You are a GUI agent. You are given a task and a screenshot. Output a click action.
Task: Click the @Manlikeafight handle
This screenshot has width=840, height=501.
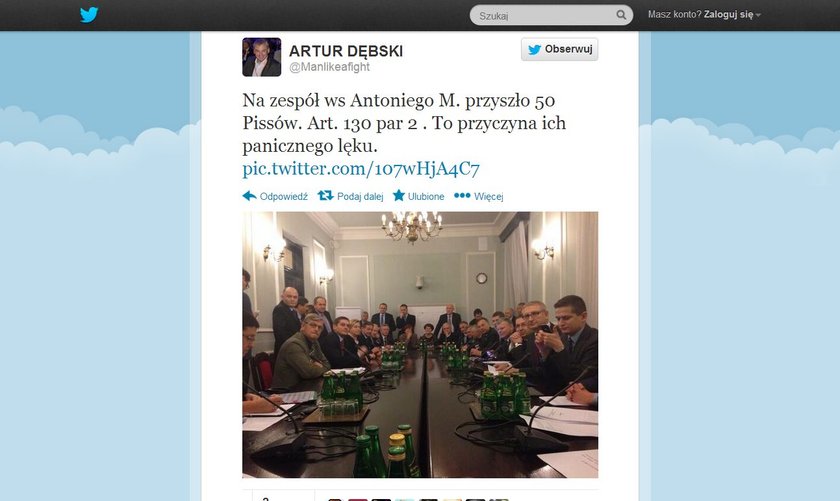point(329,67)
